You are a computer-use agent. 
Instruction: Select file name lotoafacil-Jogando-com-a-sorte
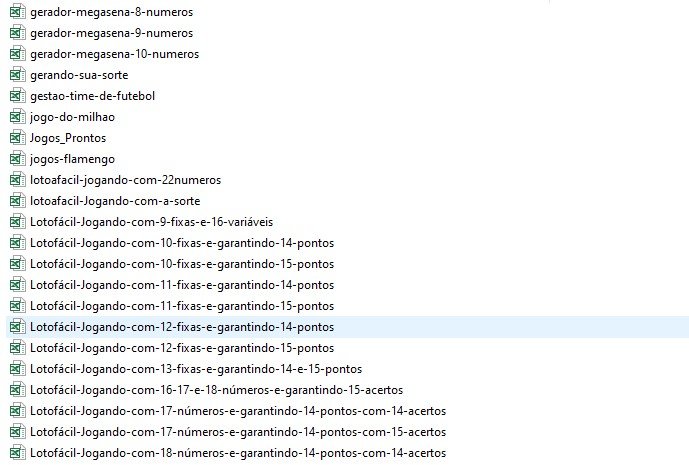point(115,201)
